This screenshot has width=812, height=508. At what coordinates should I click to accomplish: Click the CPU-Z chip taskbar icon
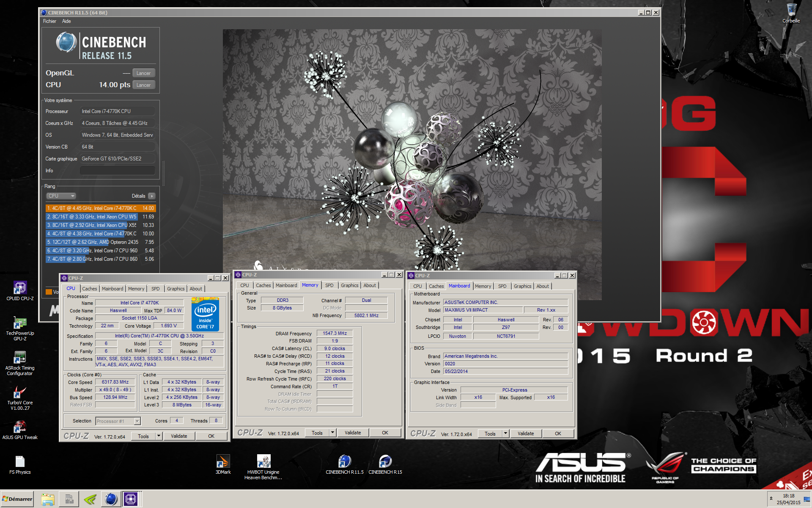131,500
